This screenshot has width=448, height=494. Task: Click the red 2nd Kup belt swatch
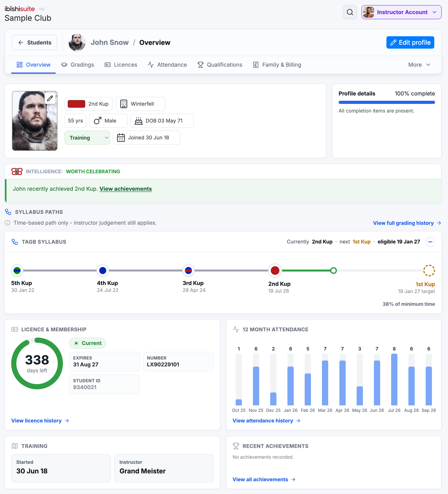[x=76, y=104]
